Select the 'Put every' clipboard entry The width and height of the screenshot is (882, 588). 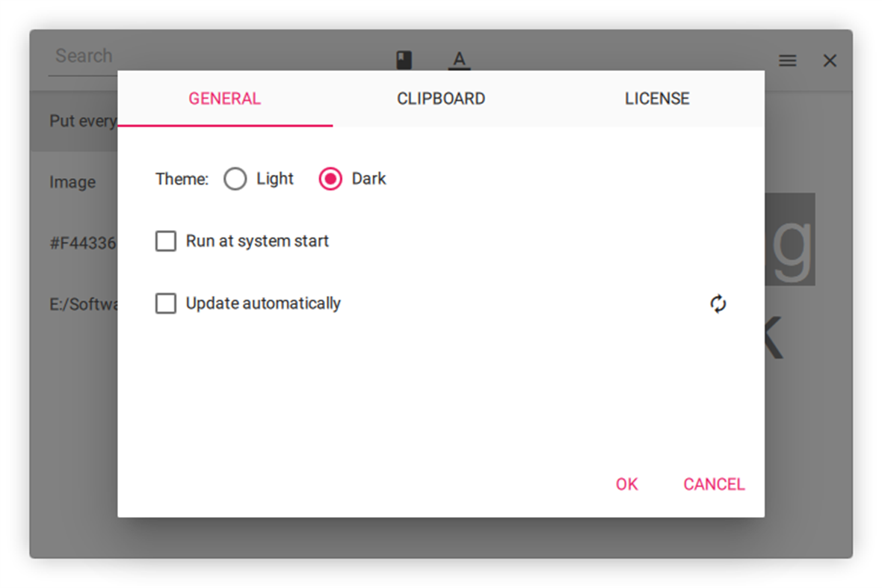coord(74,121)
